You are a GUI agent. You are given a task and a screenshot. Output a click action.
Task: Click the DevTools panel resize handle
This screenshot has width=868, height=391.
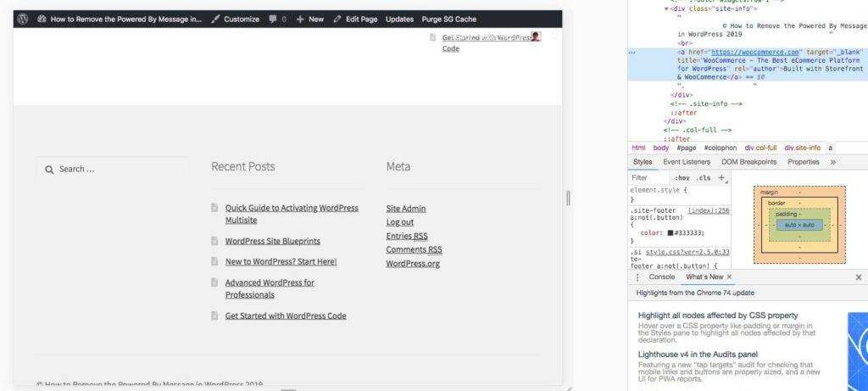(x=568, y=198)
